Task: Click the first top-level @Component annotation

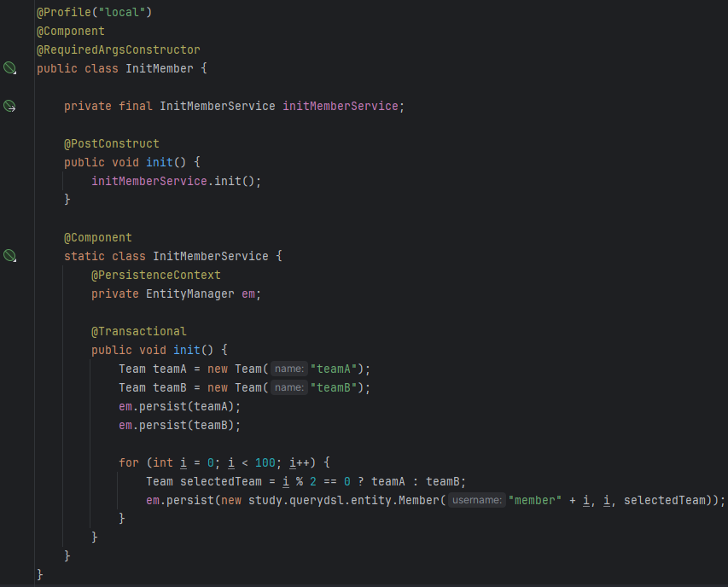Action: [71, 31]
